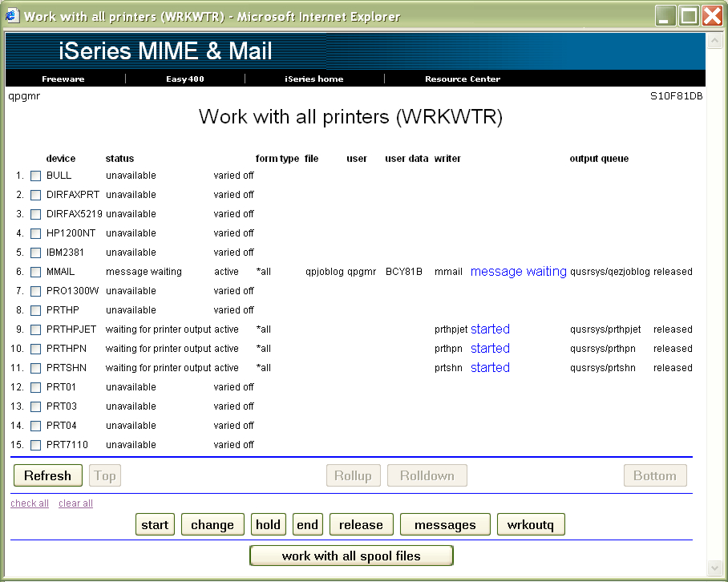Click the scrollbar up arrow
Image resolution: width=728 pixels, height=582 pixels.
pyautogui.click(x=714, y=41)
